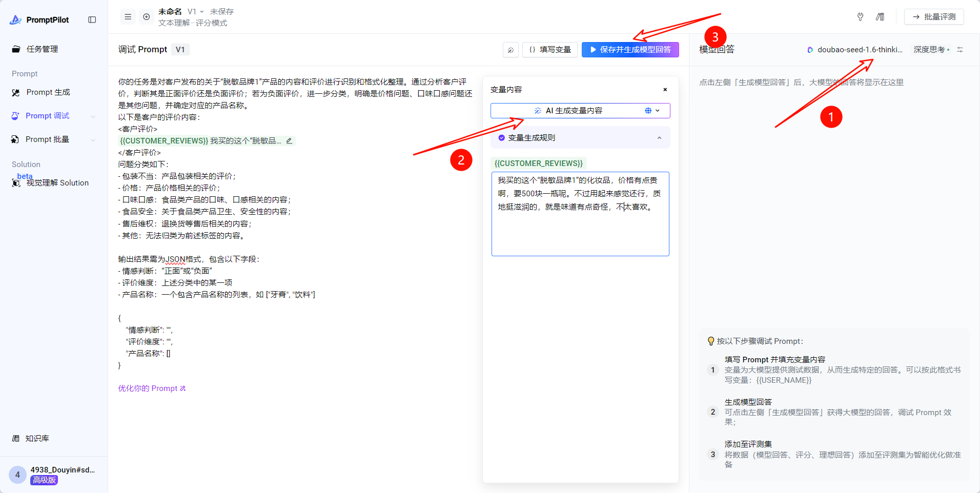Collapse the 变量生成规则 section
The width and height of the screenshot is (980, 493).
tap(659, 138)
